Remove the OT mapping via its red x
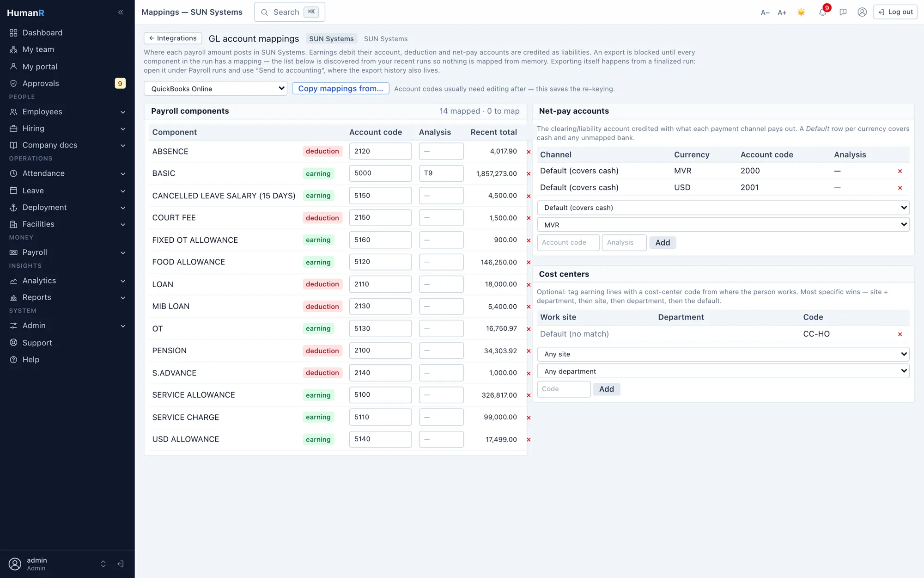This screenshot has width=924, height=578. tap(529, 329)
